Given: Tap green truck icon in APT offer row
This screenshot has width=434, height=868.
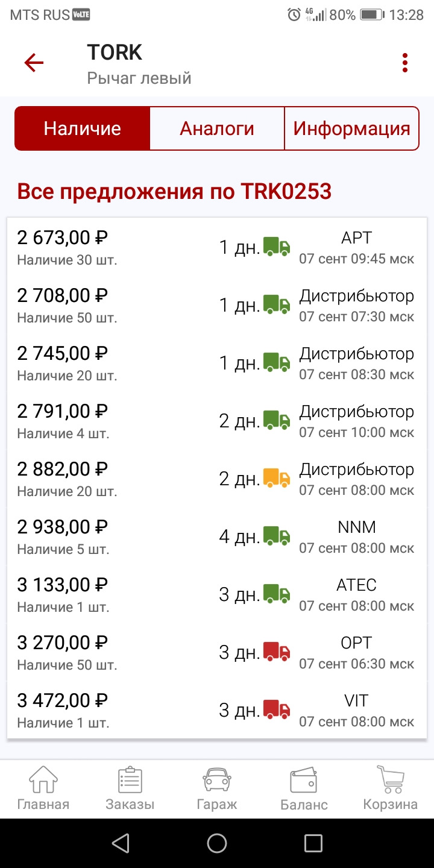Looking at the screenshot, I should [x=277, y=247].
